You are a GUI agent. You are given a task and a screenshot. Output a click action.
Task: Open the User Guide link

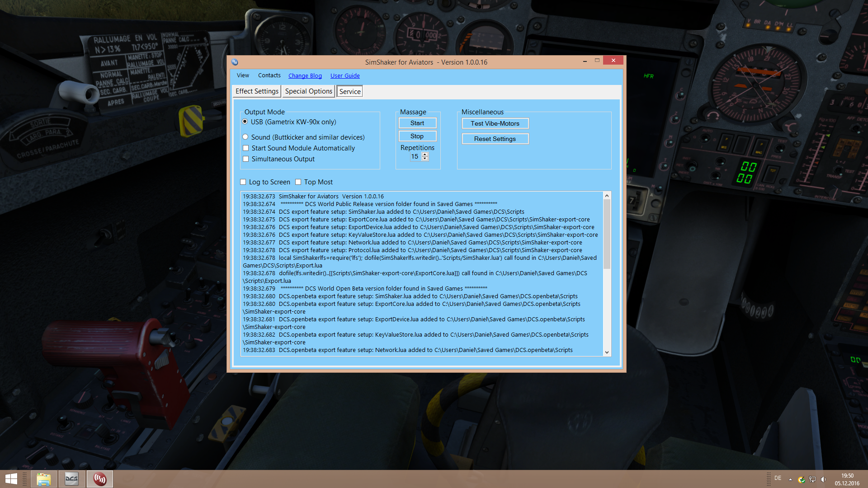tap(345, 76)
